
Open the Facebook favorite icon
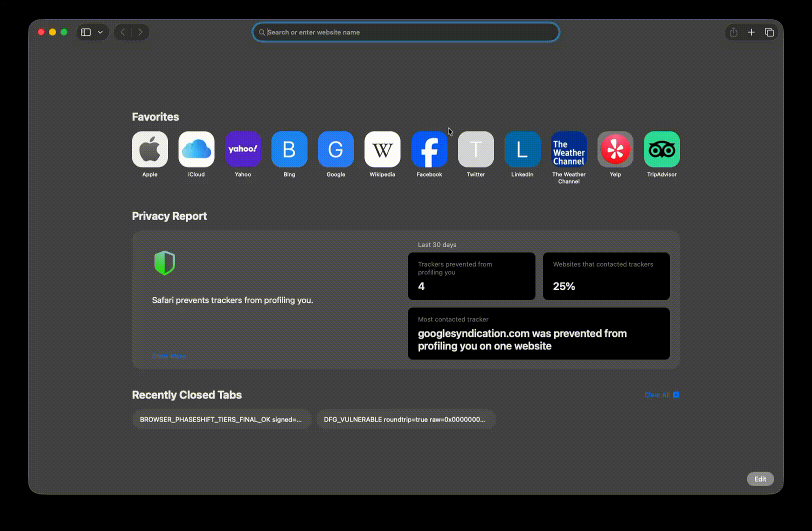(429, 149)
